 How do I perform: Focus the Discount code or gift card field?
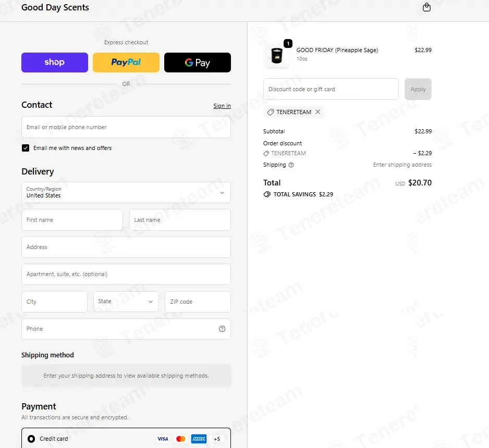331,89
